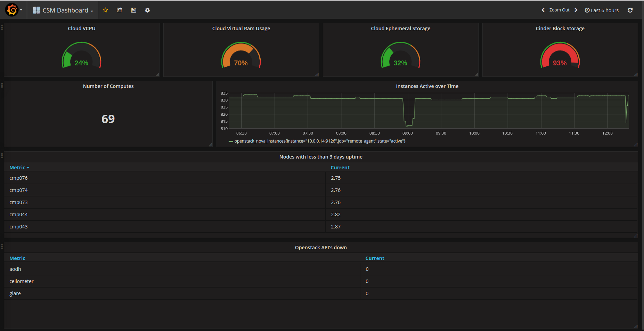The height and width of the screenshot is (331, 644).
Task: Sort API table by Current column
Action: point(375,258)
